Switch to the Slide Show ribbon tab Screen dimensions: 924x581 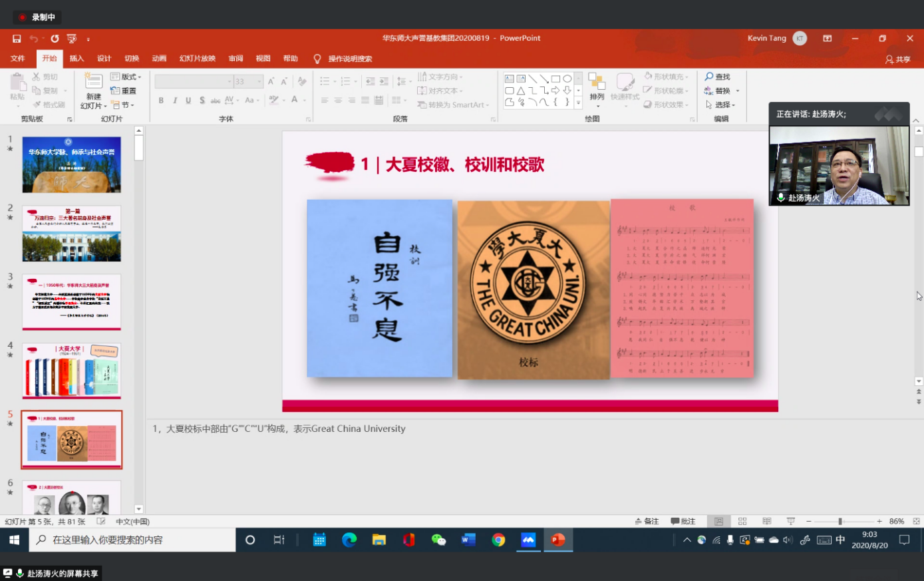point(197,59)
